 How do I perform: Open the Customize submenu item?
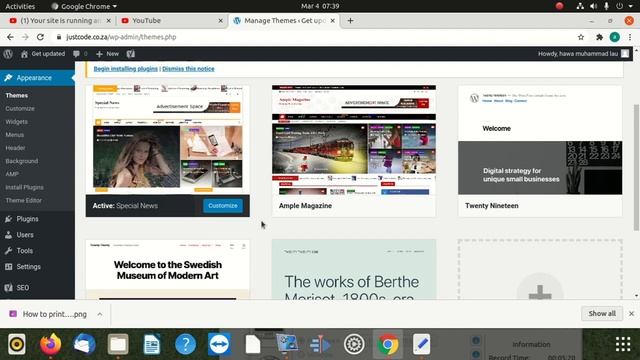(x=20, y=109)
